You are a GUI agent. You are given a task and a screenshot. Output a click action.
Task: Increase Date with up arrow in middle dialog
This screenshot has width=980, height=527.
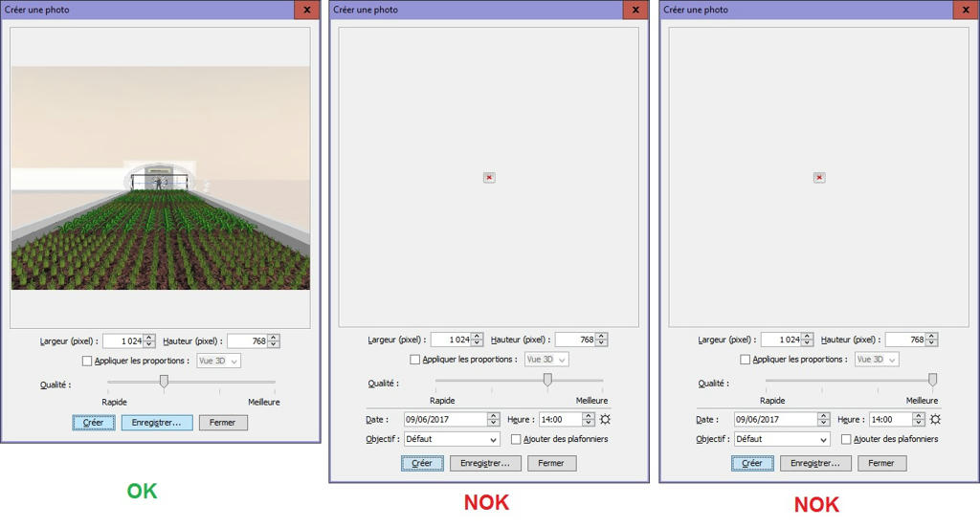pos(493,416)
